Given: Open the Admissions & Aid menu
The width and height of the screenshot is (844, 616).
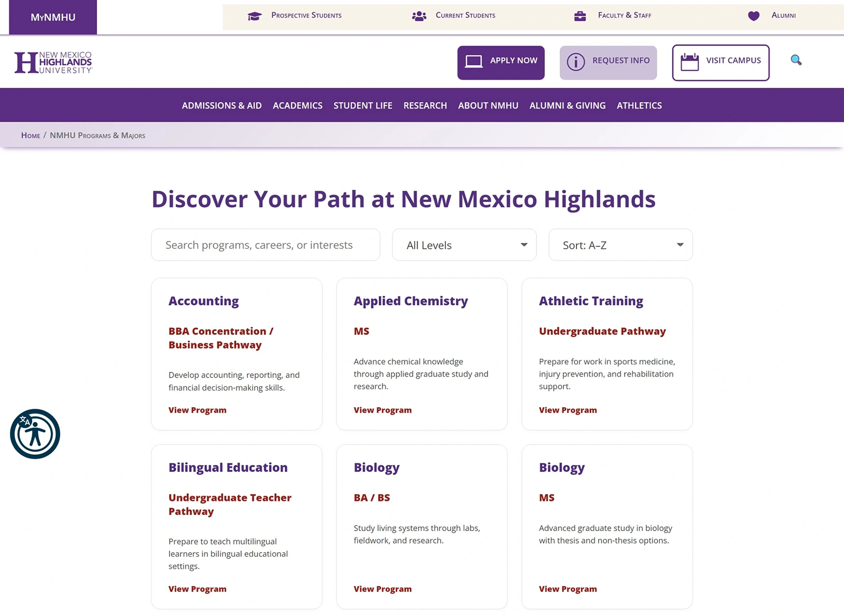Looking at the screenshot, I should 222,105.
